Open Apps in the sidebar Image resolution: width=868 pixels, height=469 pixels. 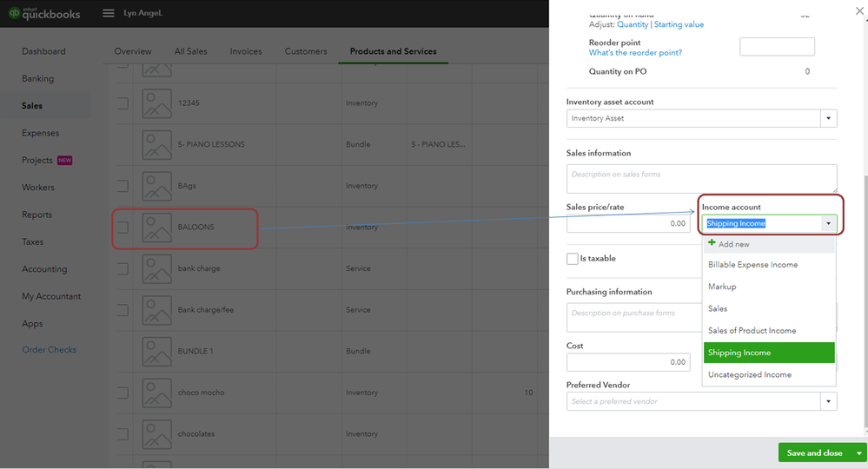click(x=32, y=324)
